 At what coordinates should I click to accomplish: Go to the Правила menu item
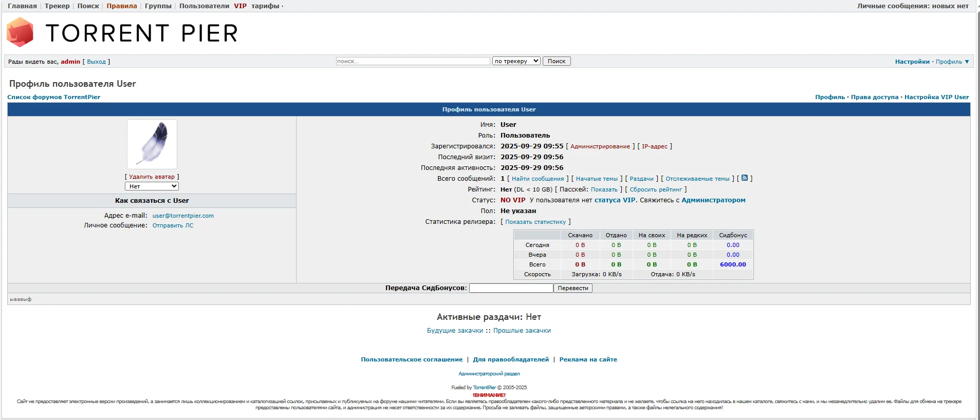coord(122,6)
